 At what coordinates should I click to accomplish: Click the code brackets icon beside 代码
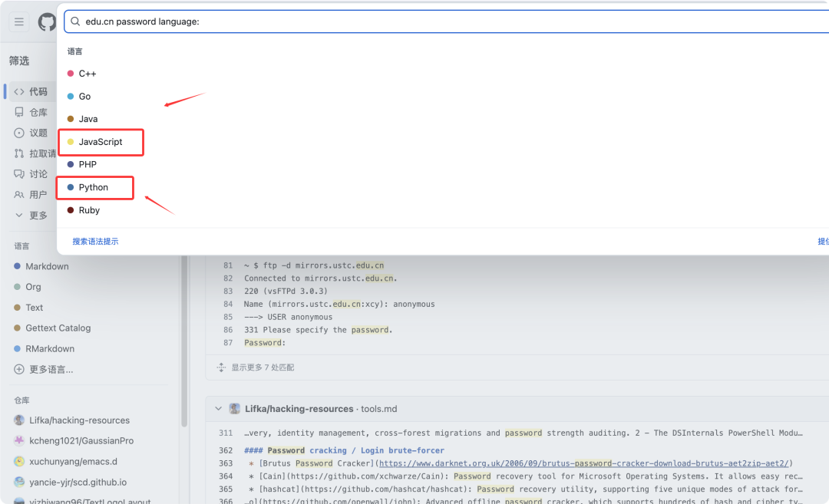[x=19, y=91]
